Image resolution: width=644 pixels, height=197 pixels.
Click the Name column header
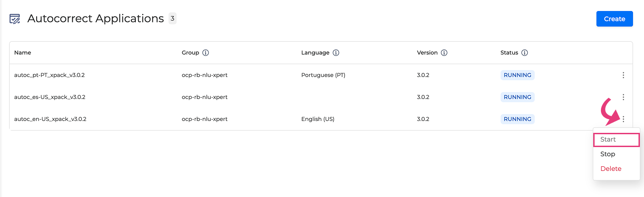[22, 53]
